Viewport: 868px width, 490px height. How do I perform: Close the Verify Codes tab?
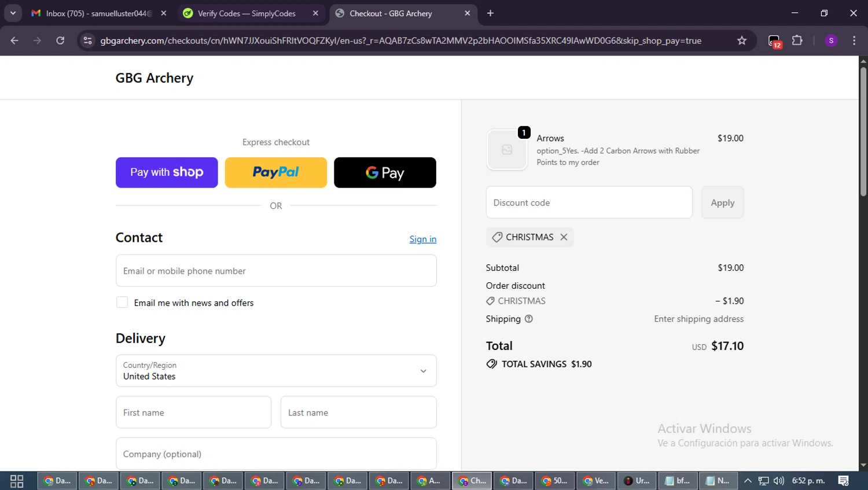click(315, 13)
